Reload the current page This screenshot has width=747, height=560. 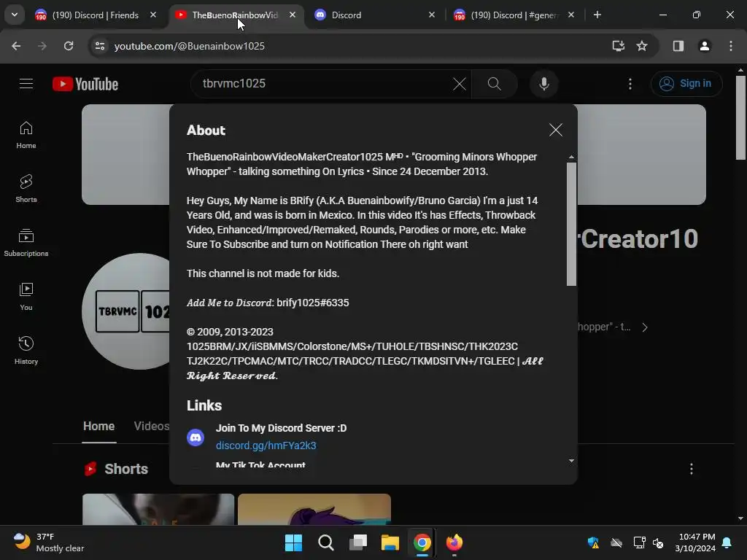coord(69,46)
